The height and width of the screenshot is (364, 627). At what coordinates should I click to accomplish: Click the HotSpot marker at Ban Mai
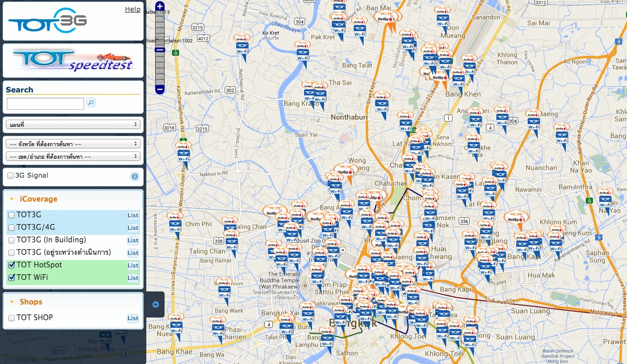point(387,20)
